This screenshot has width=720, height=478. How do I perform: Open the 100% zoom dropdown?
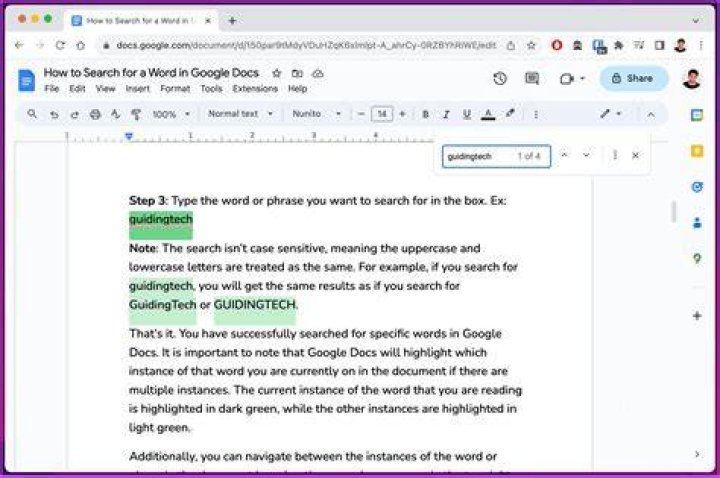171,114
